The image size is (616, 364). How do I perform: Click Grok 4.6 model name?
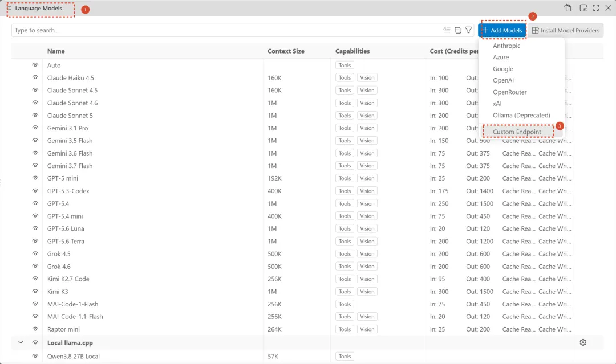pos(59,267)
